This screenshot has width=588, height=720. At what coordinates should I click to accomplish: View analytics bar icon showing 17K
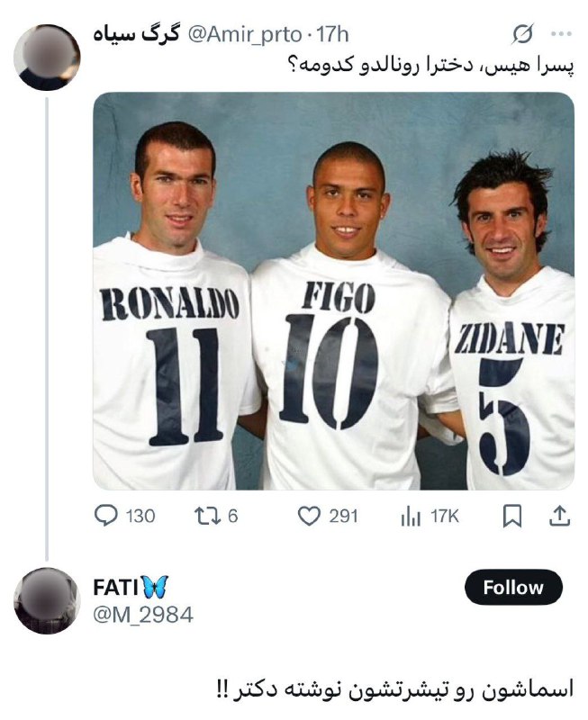pyautogui.click(x=411, y=517)
